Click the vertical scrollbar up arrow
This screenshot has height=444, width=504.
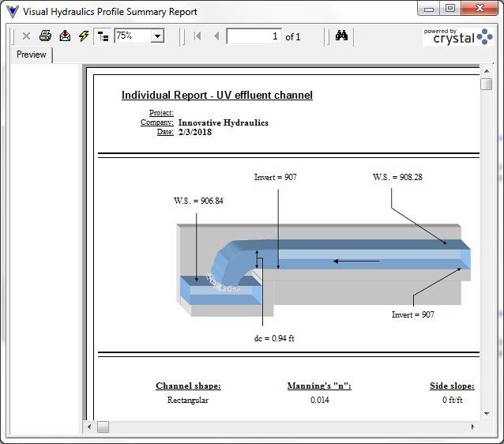click(486, 71)
